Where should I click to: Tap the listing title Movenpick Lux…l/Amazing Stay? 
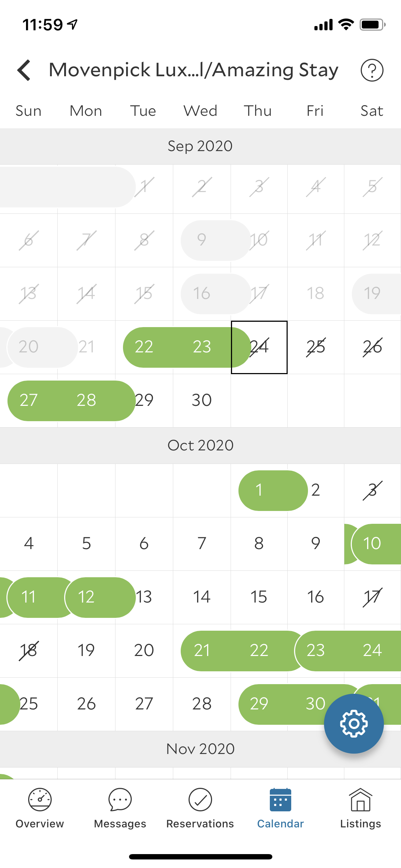pyautogui.click(x=194, y=70)
